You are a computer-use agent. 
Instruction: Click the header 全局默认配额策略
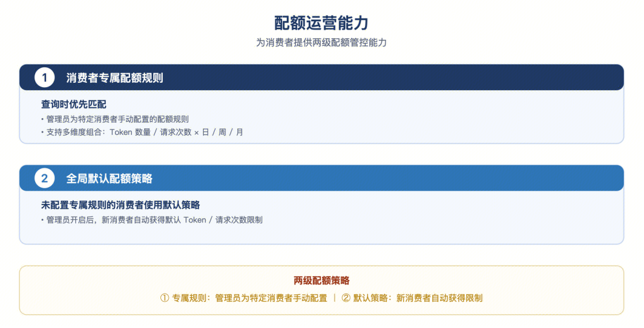109,178
